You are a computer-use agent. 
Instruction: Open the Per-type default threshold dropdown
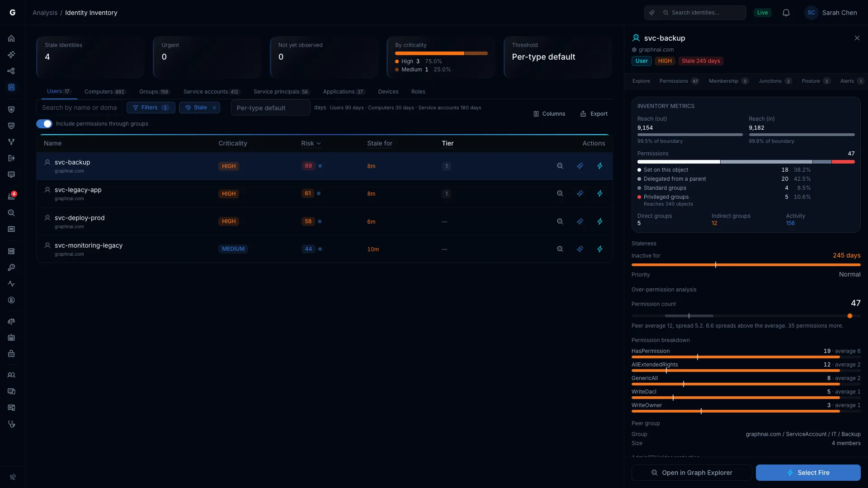270,108
